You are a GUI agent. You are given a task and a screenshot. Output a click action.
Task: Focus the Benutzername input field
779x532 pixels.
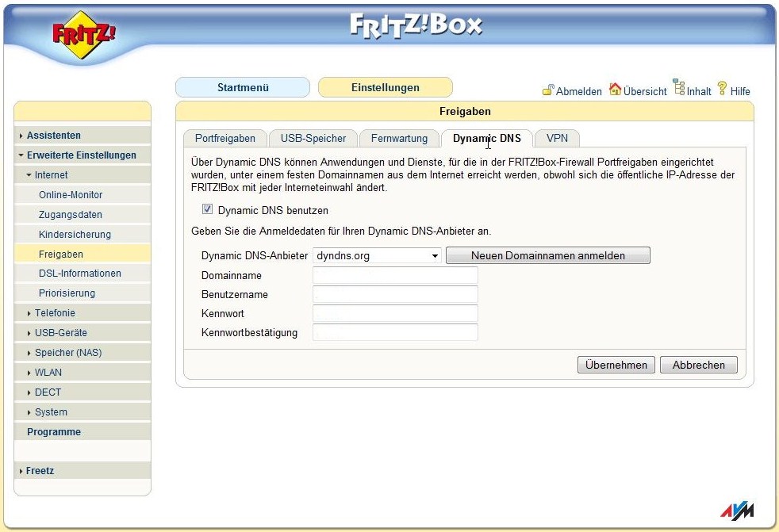point(396,294)
